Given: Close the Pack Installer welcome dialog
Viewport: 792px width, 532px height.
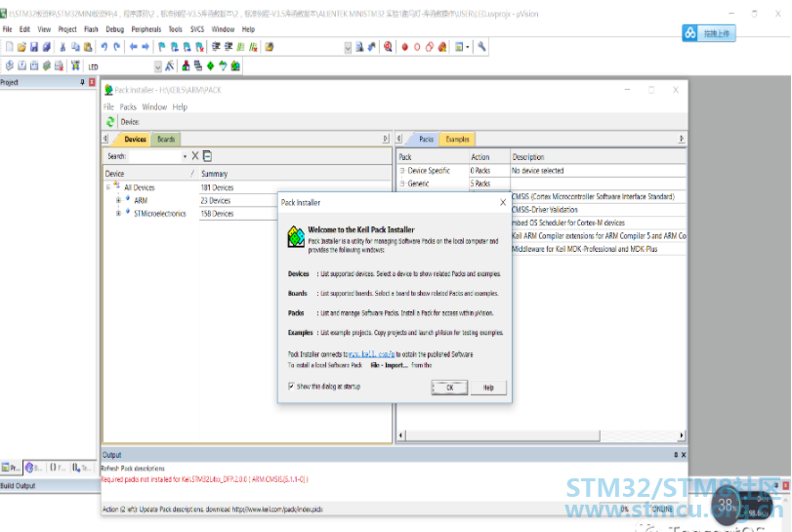Looking at the screenshot, I should point(503,202).
